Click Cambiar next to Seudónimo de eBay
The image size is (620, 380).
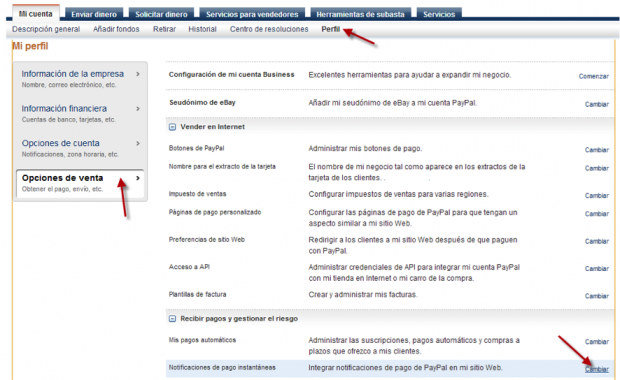[597, 104]
